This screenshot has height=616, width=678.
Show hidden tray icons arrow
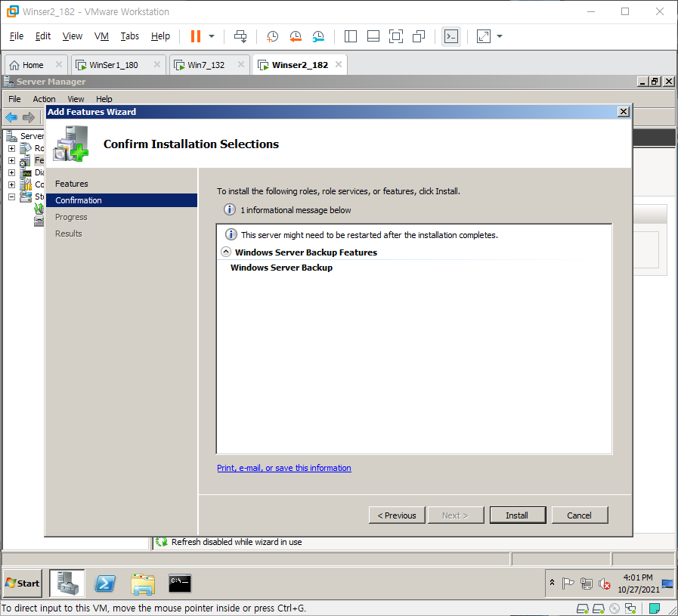click(552, 583)
